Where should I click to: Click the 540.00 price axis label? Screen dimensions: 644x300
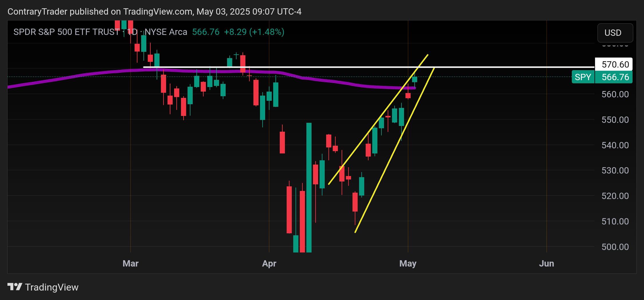(615, 145)
